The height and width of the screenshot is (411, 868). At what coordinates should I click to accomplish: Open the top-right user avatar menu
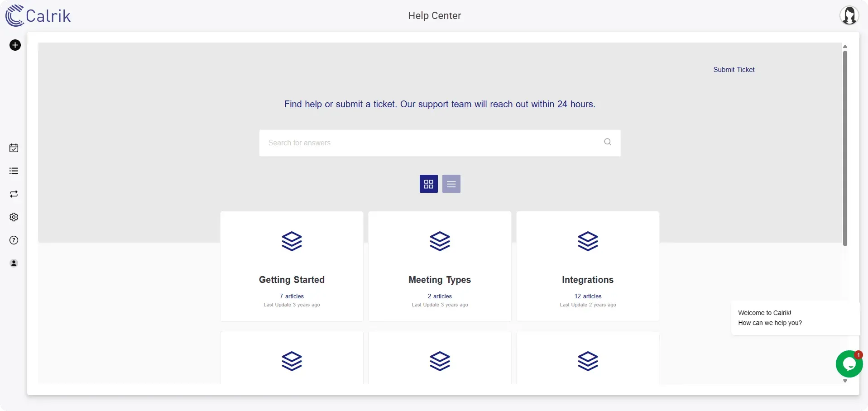(x=849, y=15)
